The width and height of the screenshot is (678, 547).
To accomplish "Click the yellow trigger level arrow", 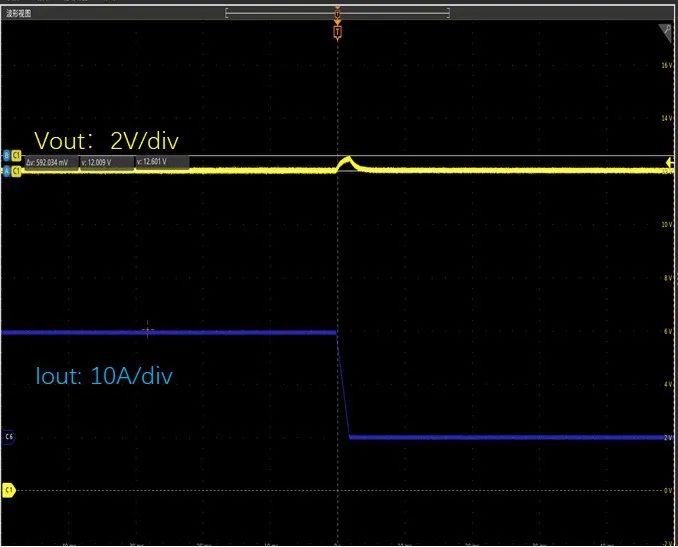I will tap(669, 161).
